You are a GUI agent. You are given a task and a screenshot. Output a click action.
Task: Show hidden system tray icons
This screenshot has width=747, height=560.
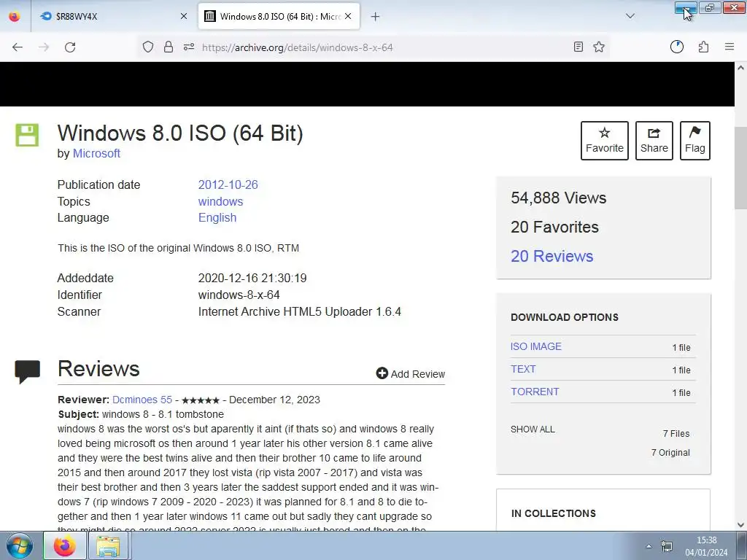pos(649,546)
